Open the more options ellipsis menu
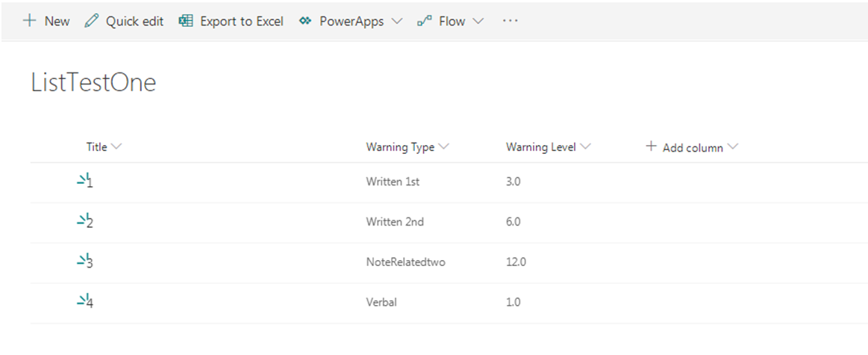The image size is (868, 355). pyautogui.click(x=510, y=21)
